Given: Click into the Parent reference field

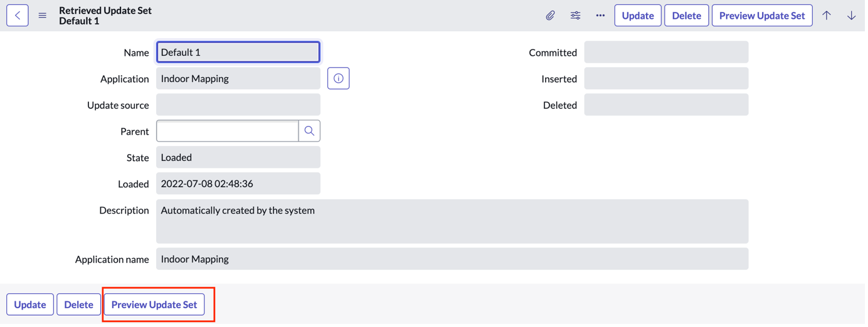Looking at the screenshot, I should pos(228,132).
